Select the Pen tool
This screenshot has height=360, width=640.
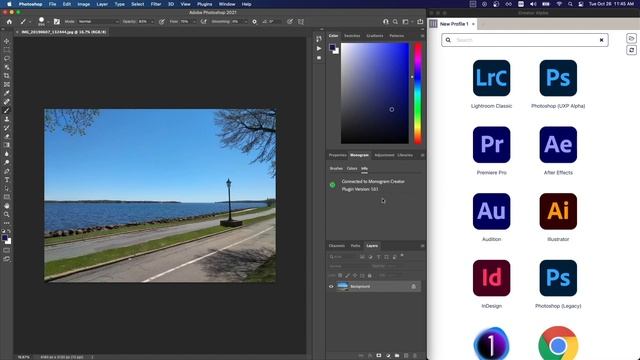(7, 171)
